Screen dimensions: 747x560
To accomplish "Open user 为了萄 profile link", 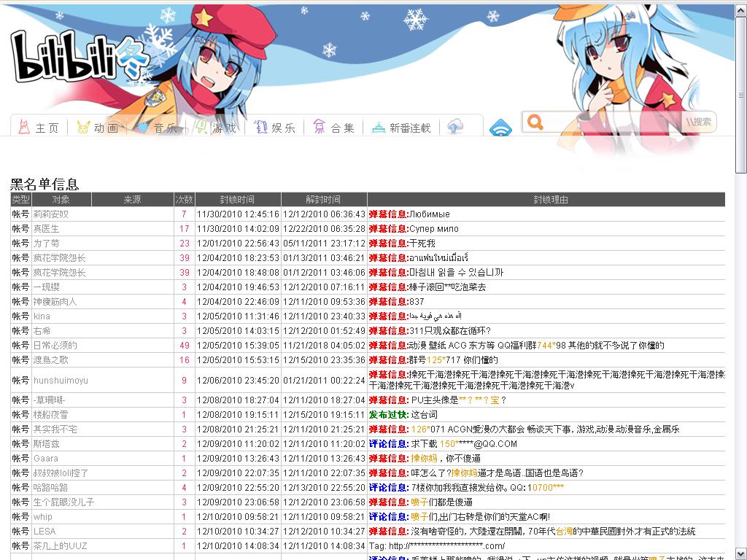I will coord(46,244).
